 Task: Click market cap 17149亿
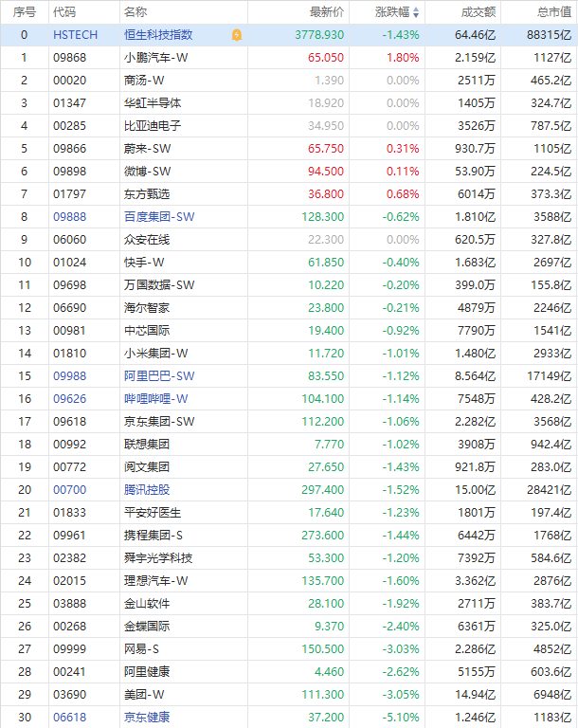coord(550,376)
